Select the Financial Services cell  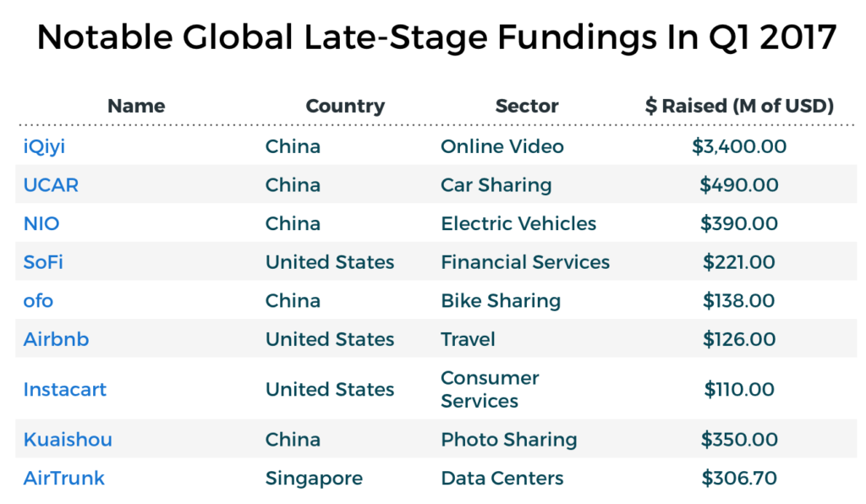pos(525,262)
